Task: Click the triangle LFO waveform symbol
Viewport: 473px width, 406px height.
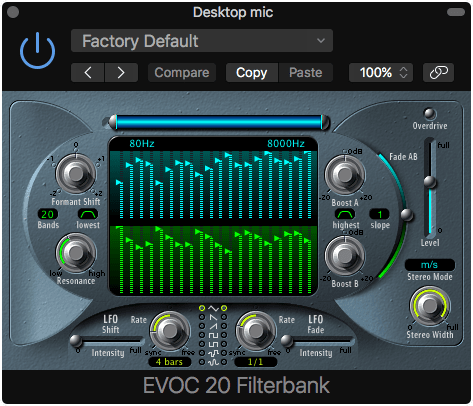Action: tap(213, 308)
